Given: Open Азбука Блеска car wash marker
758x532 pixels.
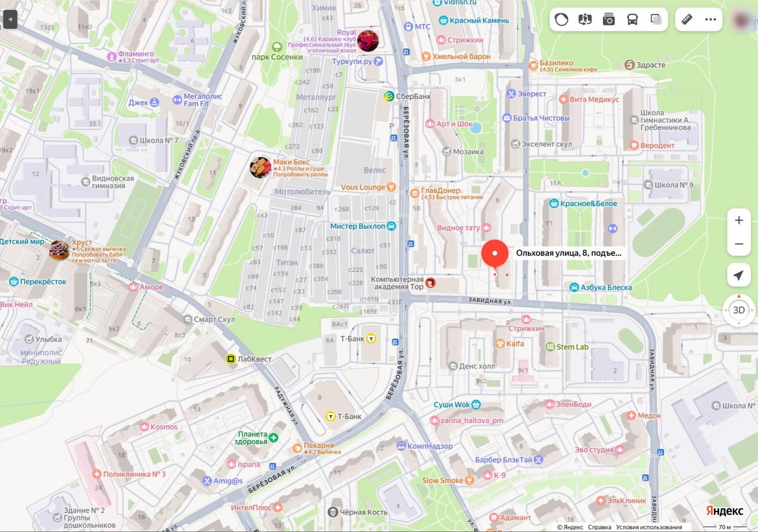Looking at the screenshot, I should coord(574,288).
